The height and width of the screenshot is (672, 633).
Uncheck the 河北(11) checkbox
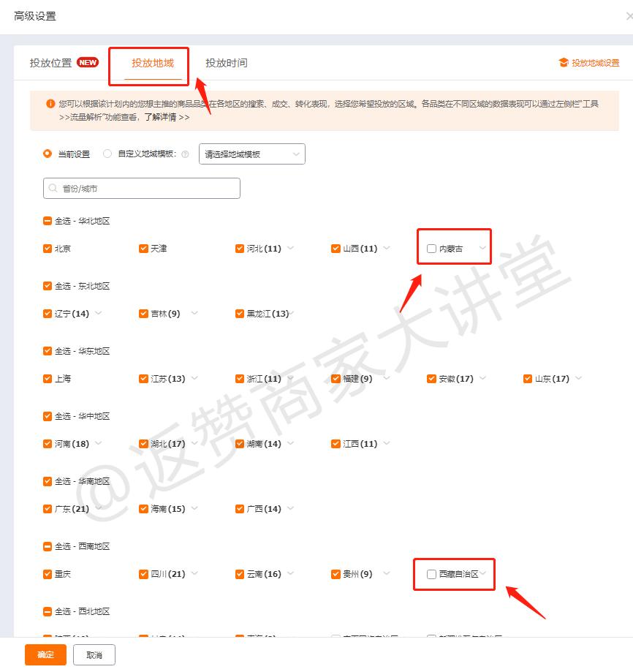(x=240, y=249)
